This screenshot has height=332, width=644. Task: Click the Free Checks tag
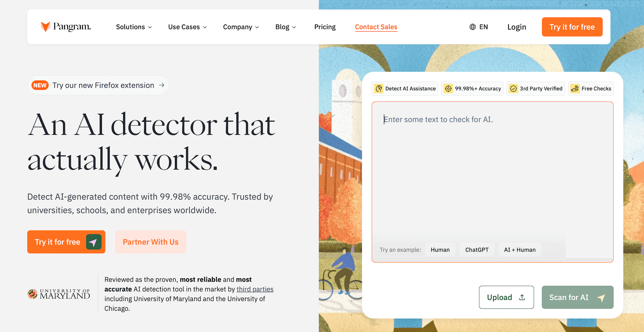[591, 88]
